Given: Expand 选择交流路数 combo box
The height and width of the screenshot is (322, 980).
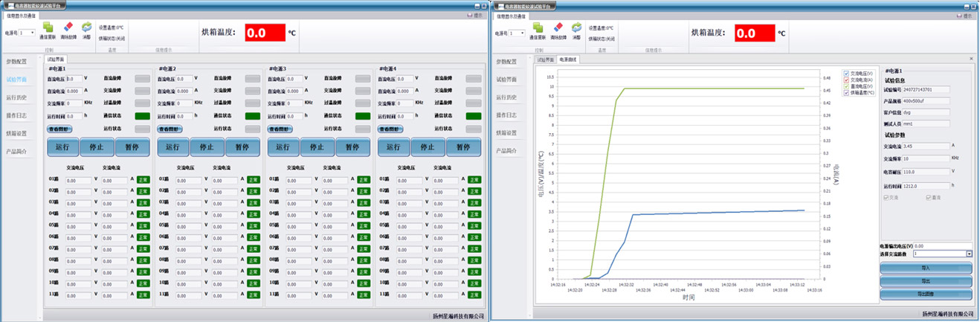Looking at the screenshot, I should (969, 254).
